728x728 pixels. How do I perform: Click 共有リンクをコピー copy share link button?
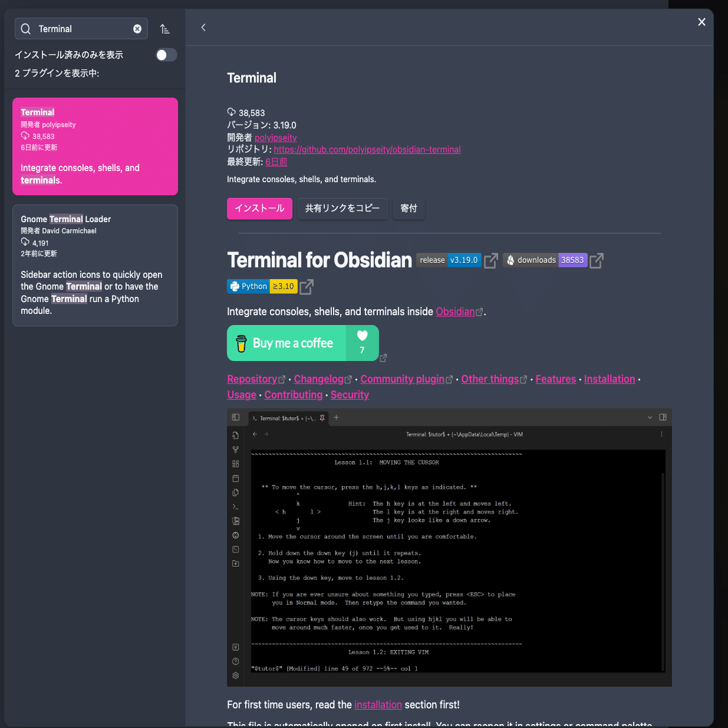(x=342, y=208)
